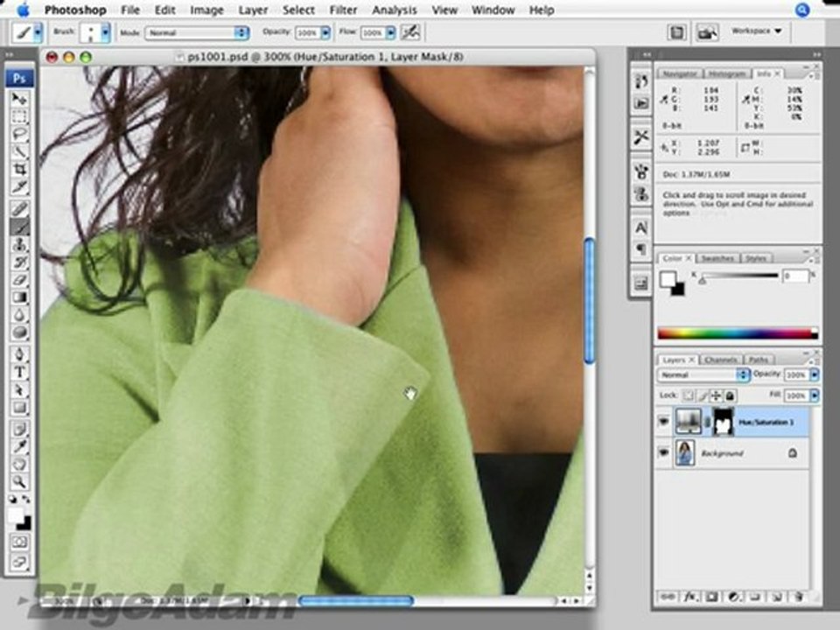This screenshot has height=630, width=840.
Task: Select the Clone Stamp tool
Action: pos(19,244)
